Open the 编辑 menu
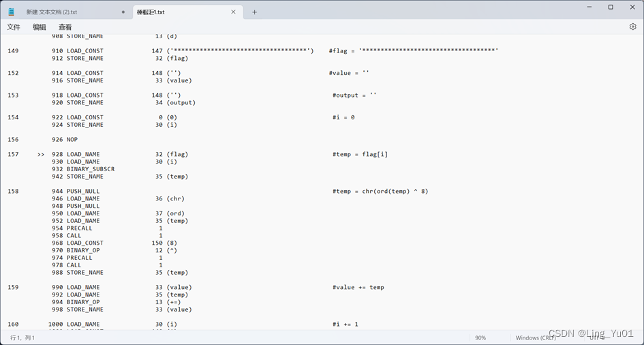 [40, 27]
